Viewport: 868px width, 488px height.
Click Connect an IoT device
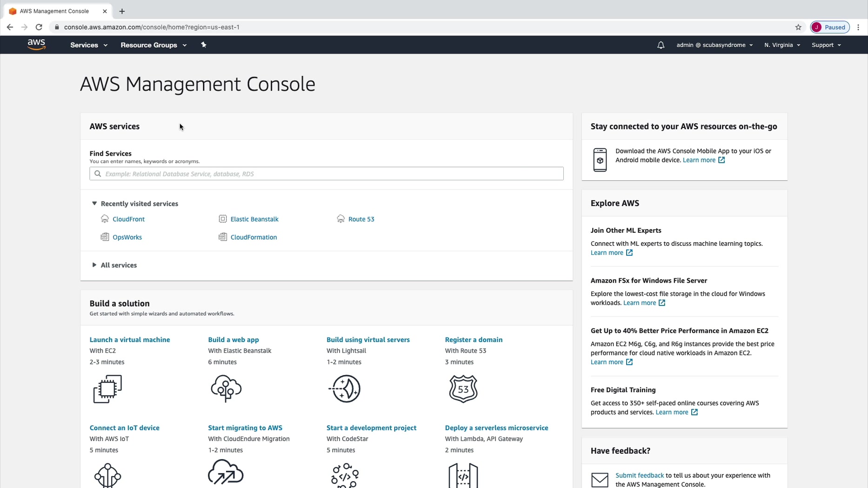click(x=124, y=428)
